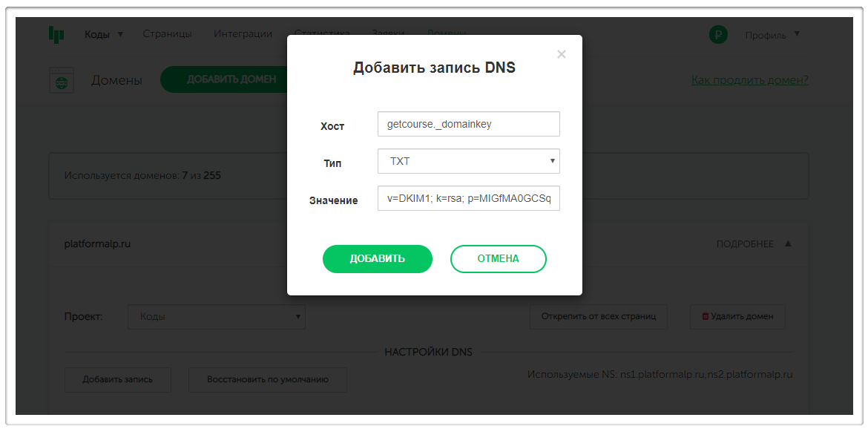
Task: Click the domains globe icon
Action: (62, 81)
